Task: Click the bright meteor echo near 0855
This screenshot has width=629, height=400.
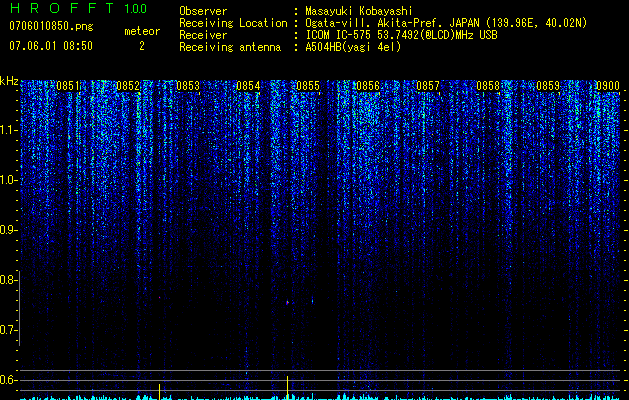Action: [x=287, y=302]
